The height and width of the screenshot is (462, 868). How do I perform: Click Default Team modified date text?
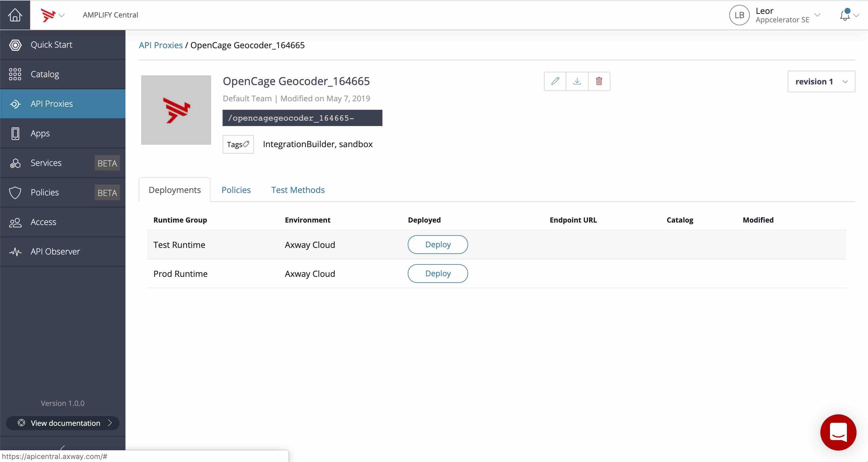click(296, 98)
